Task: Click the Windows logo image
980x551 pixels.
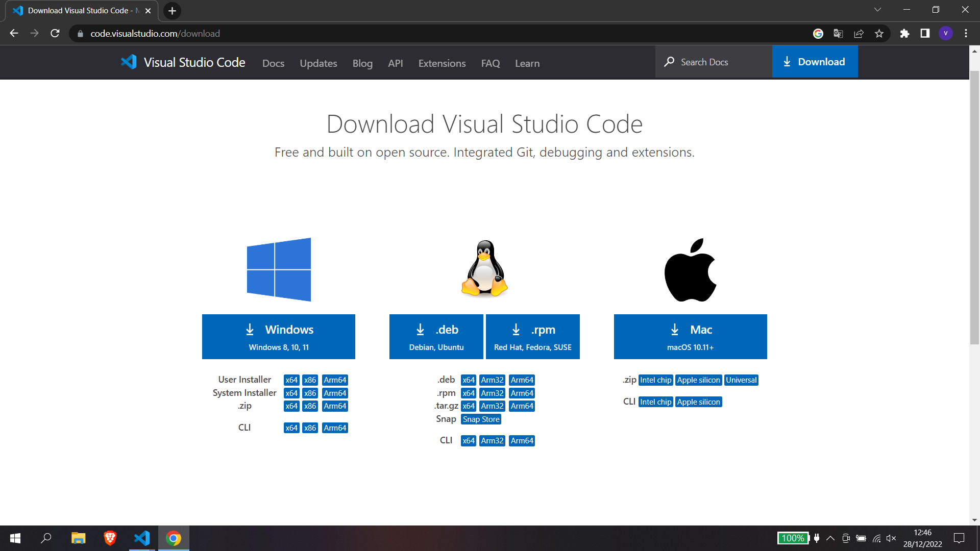Action: (x=279, y=269)
